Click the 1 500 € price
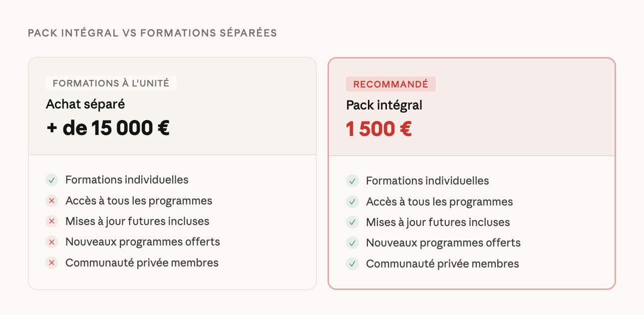Screen dimensions: 644x315 coord(378,129)
